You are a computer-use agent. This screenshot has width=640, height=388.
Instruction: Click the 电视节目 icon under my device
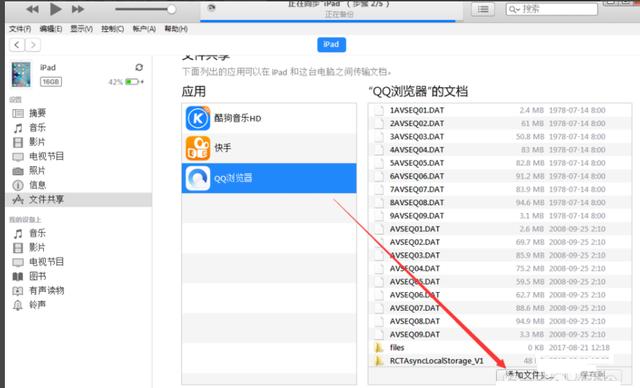(x=18, y=262)
